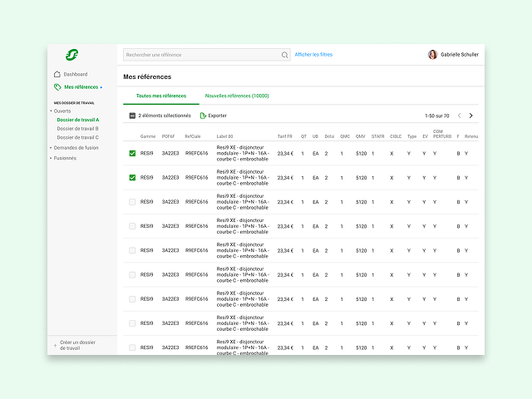Viewport: 532px width, 399px height.
Task: Click plus icon to create dossier
Action: (55, 346)
